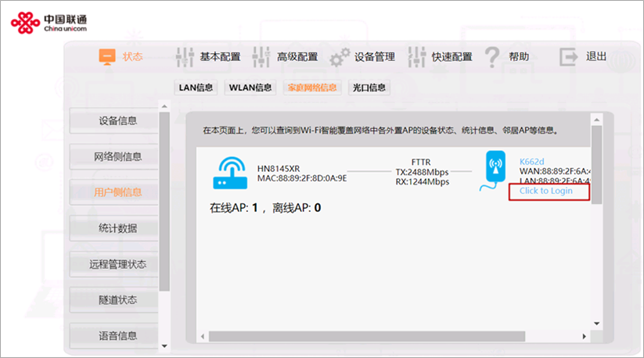
Task: Click the MAC:88:89:2F:8D:0A:9E address text
Action: tap(302, 178)
